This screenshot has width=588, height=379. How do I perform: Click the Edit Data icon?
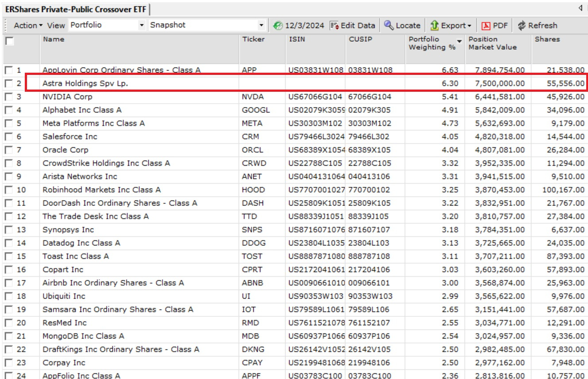334,26
